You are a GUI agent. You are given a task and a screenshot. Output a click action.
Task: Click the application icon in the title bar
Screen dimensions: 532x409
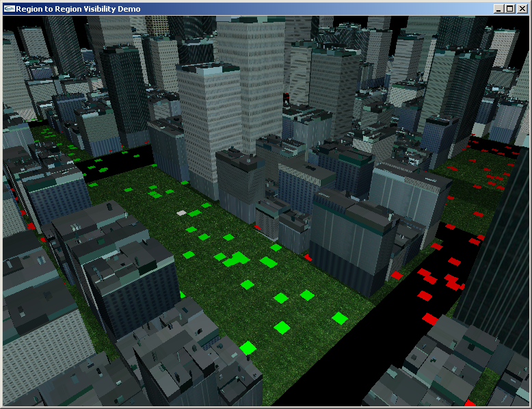point(9,9)
